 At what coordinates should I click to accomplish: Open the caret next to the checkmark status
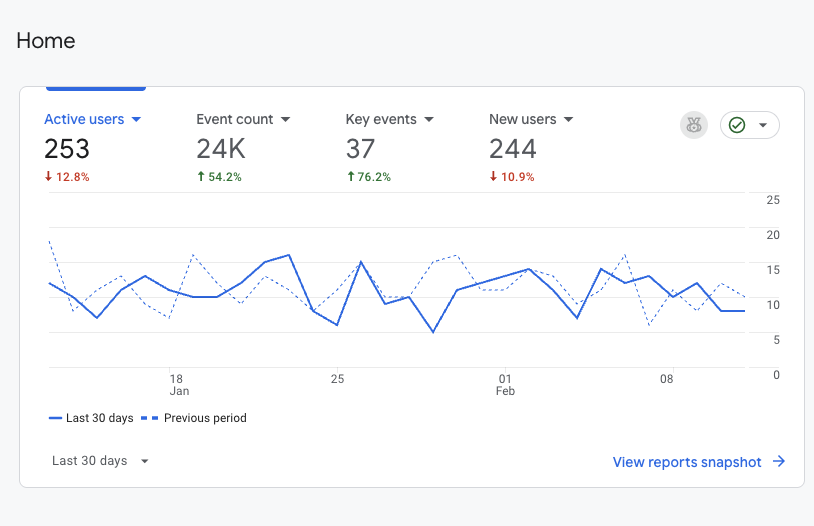763,126
